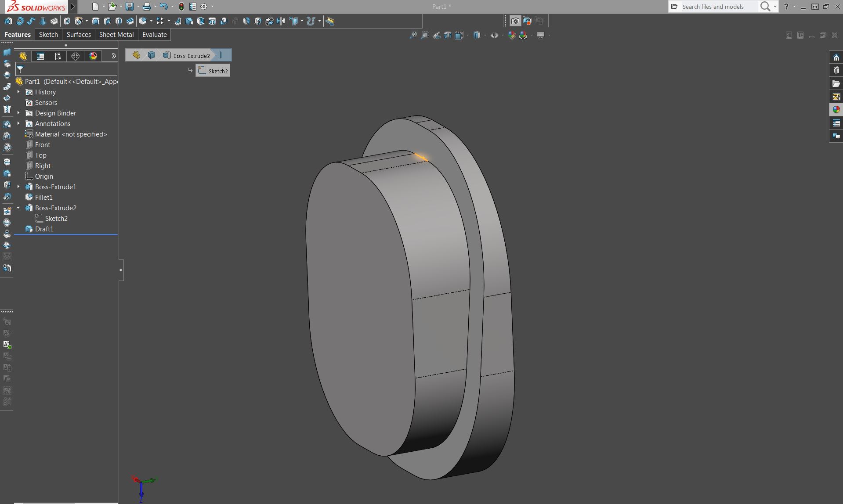
Task: Select the Features tab
Action: tap(18, 35)
